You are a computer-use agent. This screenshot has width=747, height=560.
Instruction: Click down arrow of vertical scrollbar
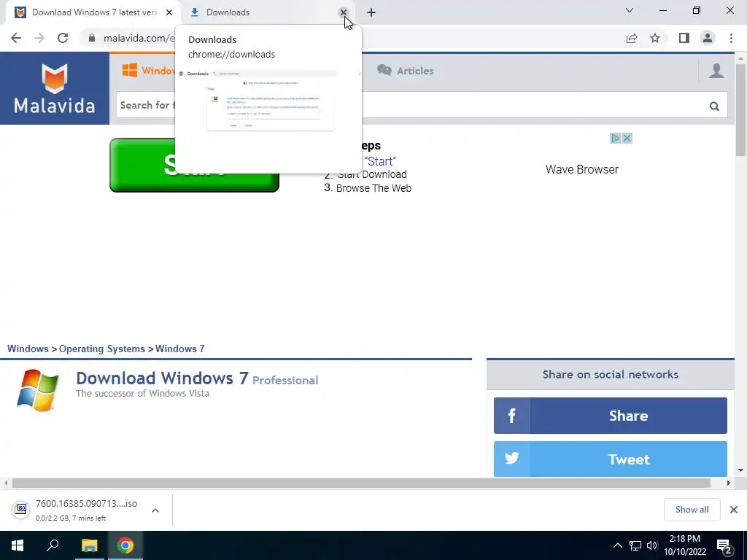pyautogui.click(x=740, y=470)
